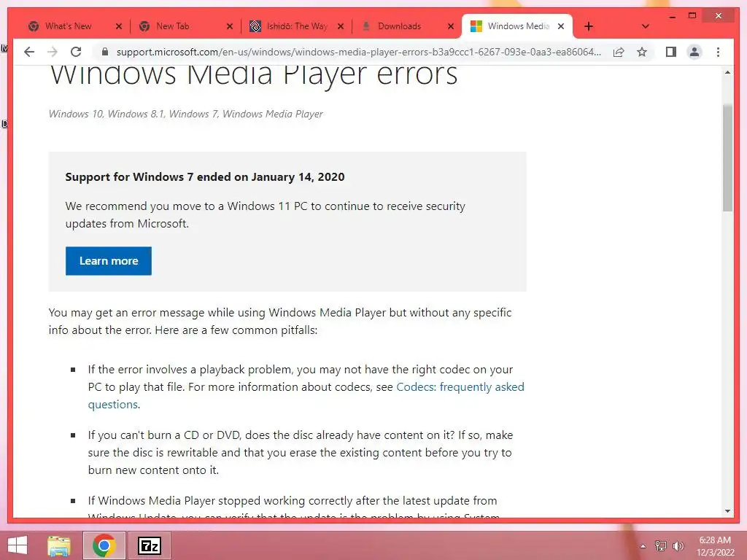Close the Downloads tab
Viewport: 747px width, 560px height.
click(451, 26)
